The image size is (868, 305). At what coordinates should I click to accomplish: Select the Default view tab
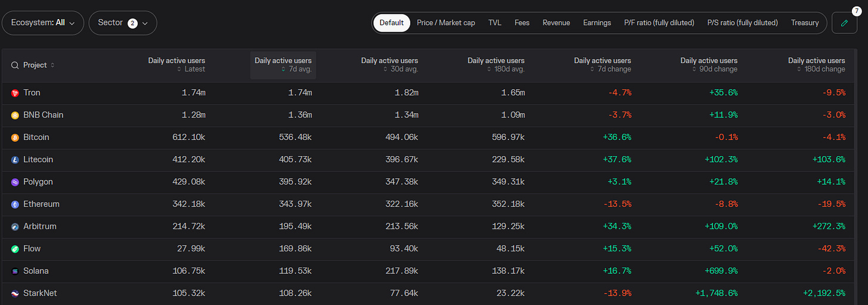pyautogui.click(x=392, y=23)
